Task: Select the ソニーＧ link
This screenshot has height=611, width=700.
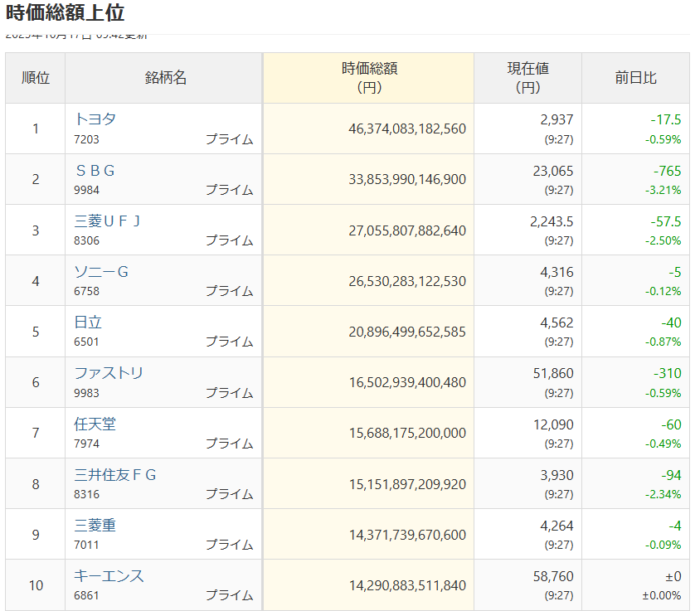Action: (x=102, y=272)
